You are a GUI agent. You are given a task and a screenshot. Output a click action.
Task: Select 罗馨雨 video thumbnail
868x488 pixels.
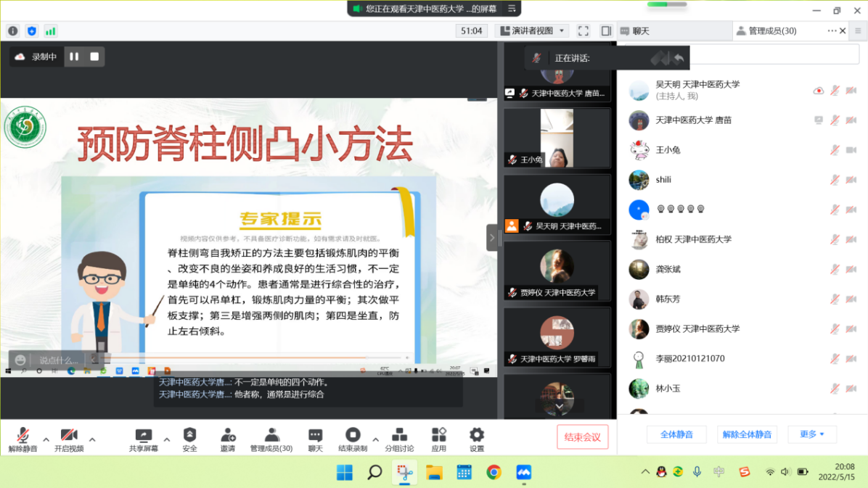click(x=557, y=337)
